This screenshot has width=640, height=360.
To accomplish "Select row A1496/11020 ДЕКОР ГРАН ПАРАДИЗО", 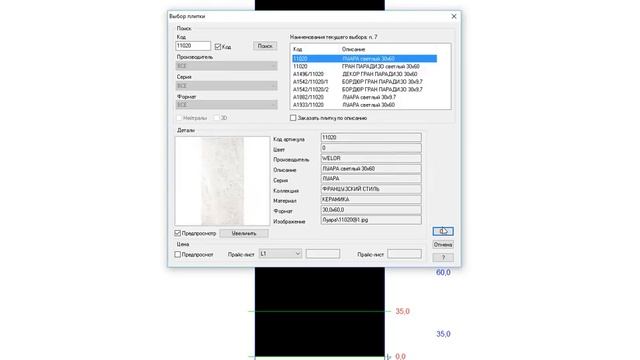I will 364,74.
